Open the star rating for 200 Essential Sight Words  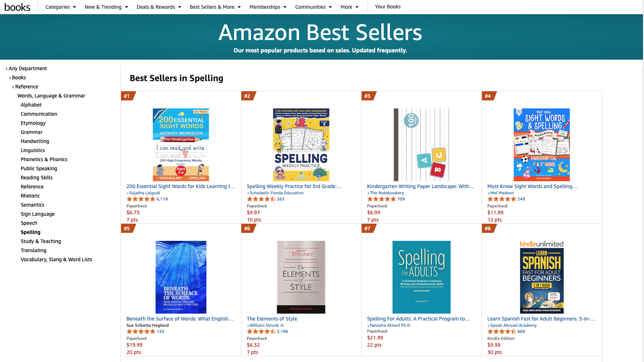(141, 199)
